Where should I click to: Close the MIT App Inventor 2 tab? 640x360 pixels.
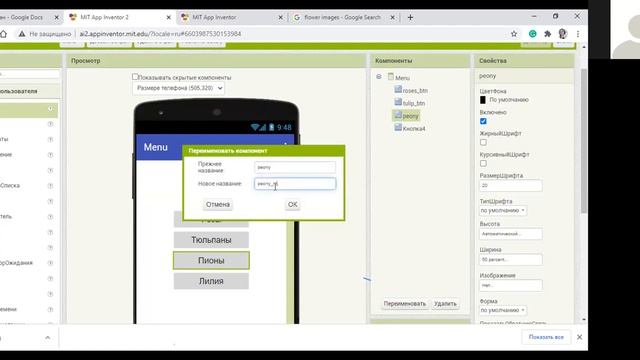(169, 17)
